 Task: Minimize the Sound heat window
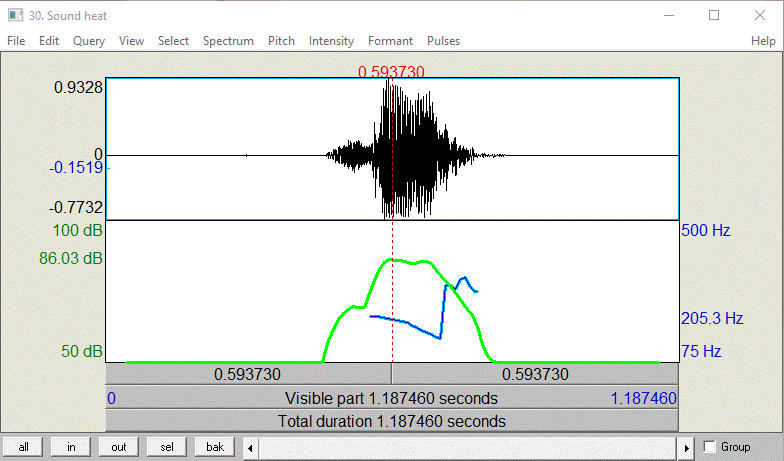pyautogui.click(x=668, y=16)
